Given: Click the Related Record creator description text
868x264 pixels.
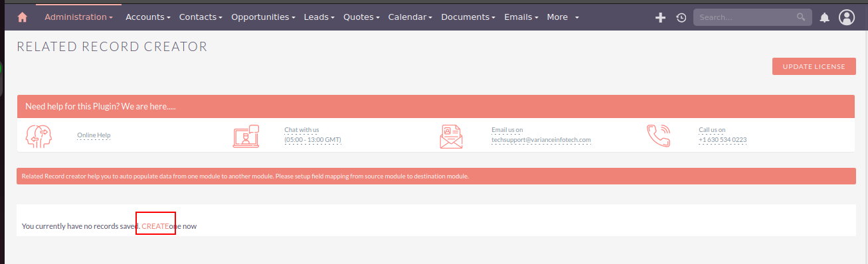Looking at the screenshot, I should [x=245, y=176].
